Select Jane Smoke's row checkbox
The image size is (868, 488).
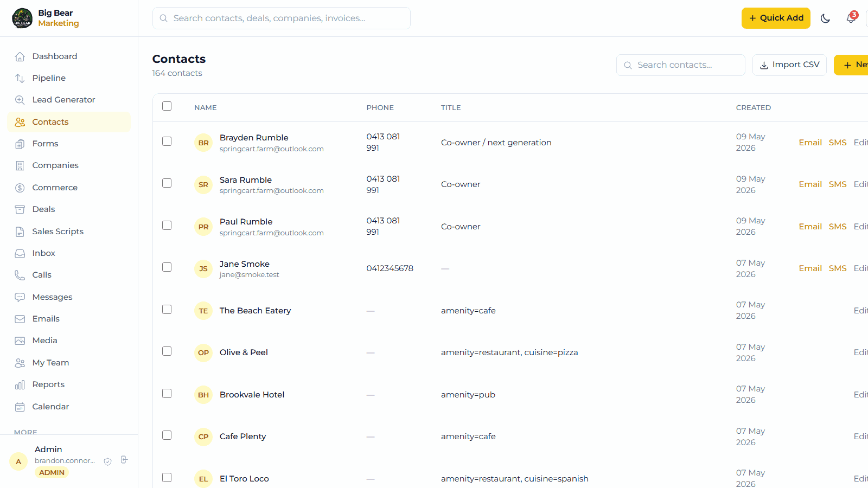[x=167, y=267]
